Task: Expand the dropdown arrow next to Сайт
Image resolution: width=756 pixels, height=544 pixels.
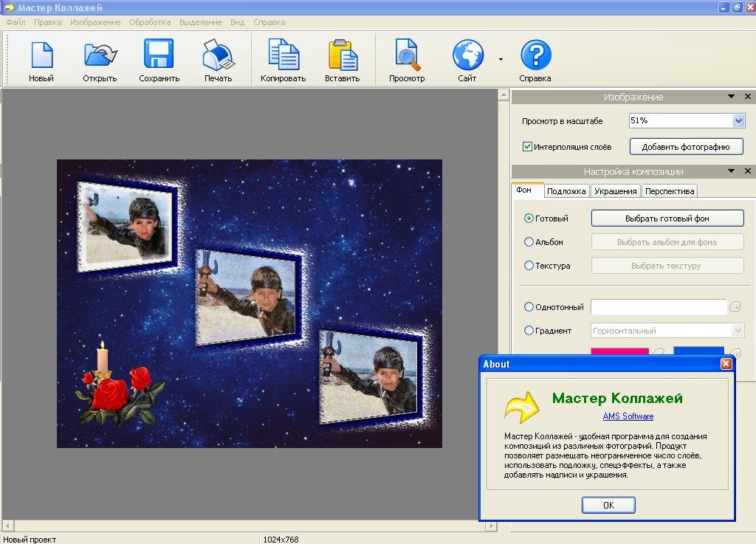Action: (501, 59)
